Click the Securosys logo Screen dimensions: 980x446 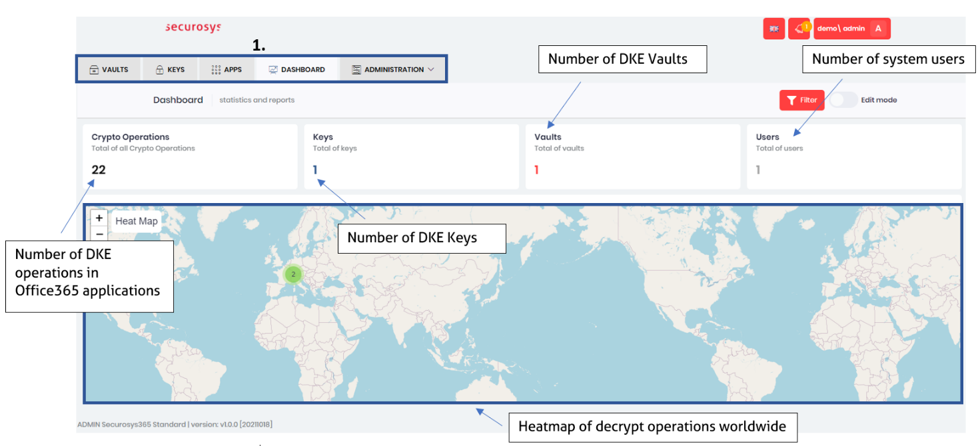[193, 27]
